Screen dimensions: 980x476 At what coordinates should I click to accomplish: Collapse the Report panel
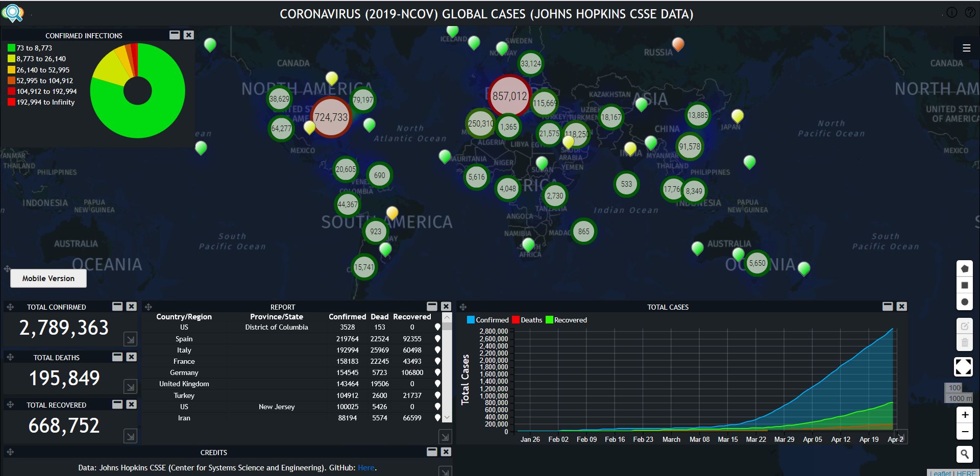click(x=432, y=306)
